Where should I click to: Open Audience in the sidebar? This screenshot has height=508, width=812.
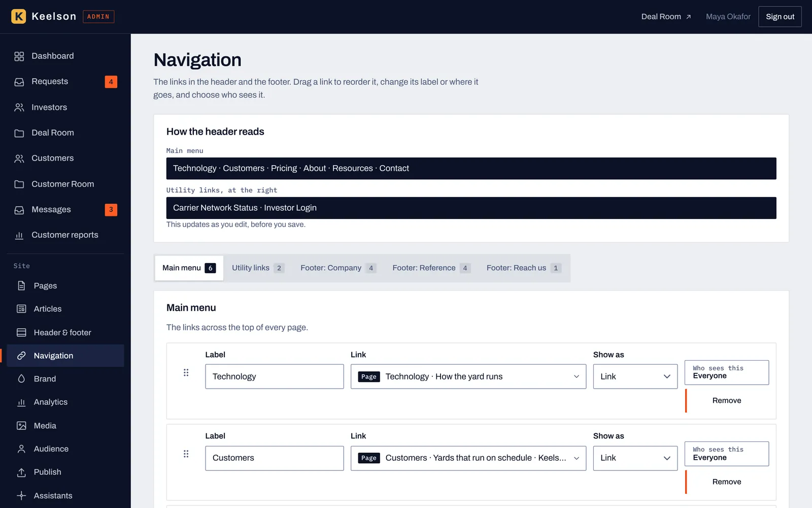coord(65,449)
